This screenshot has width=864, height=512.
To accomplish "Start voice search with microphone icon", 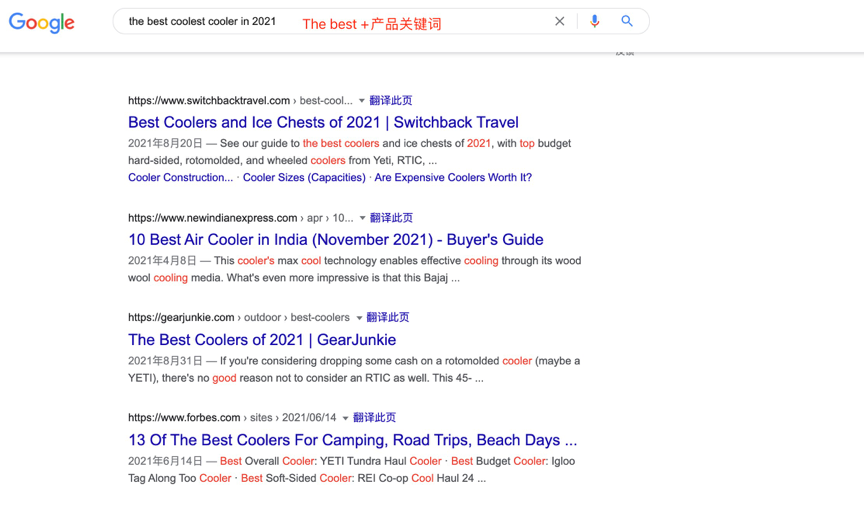I will [x=594, y=21].
